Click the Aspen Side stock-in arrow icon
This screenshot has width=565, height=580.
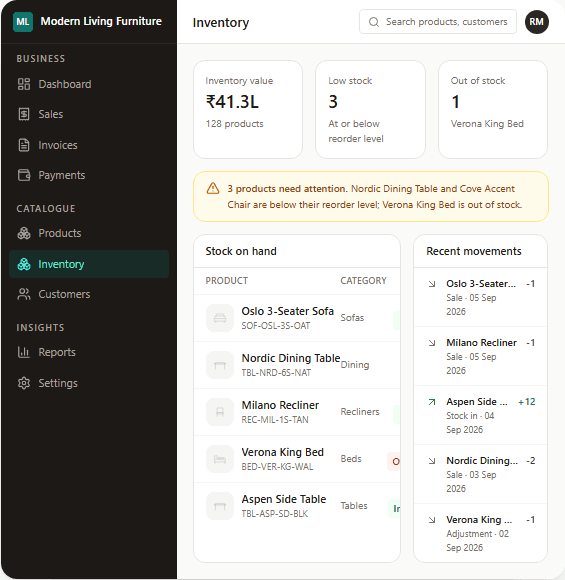pyautogui.click(x=432, y=402)
